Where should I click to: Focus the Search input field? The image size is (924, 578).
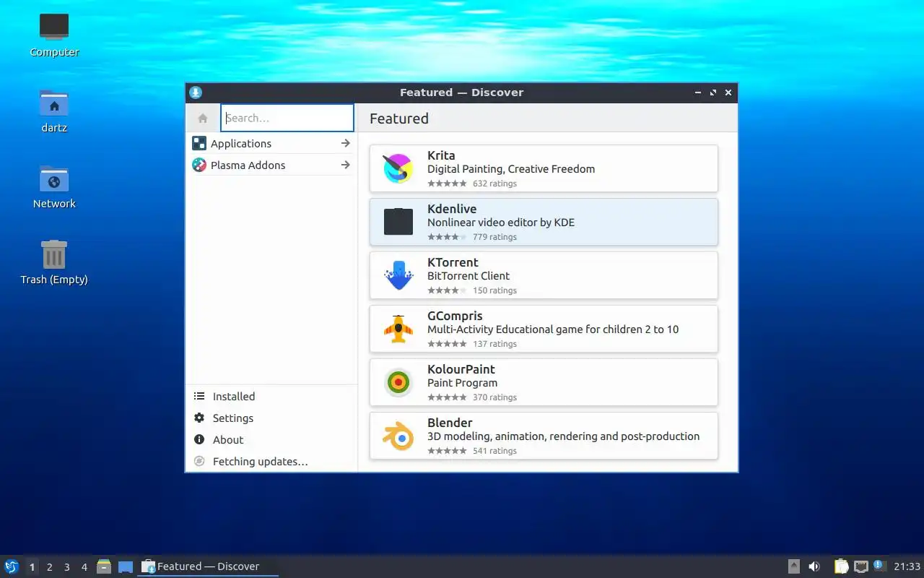pyautogui.click(x=287, y=118)
